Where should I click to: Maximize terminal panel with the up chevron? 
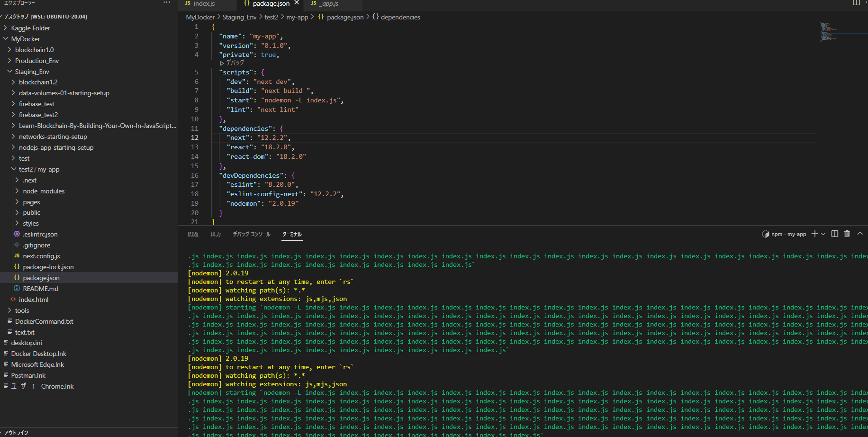coord(860,234)
